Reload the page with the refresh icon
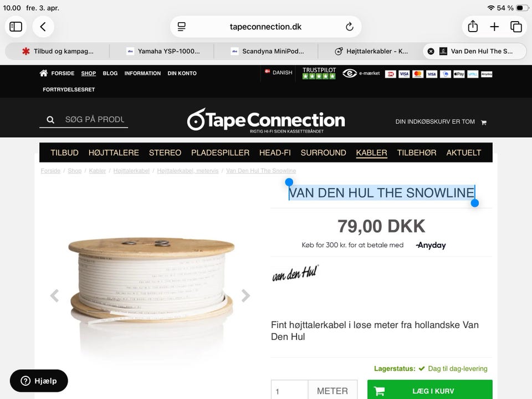The width and height of the screenshot is (532, 399). point(350,27)
